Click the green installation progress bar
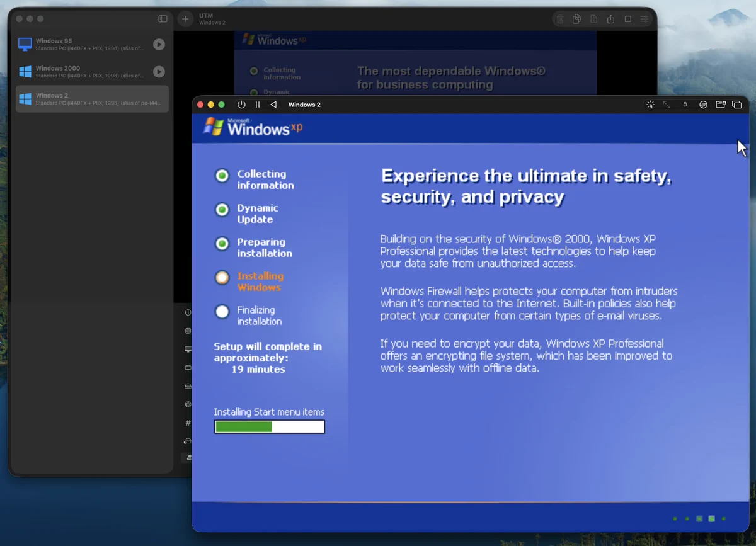The width and height of the screenshot is (756, 546). tap(270, 427)
